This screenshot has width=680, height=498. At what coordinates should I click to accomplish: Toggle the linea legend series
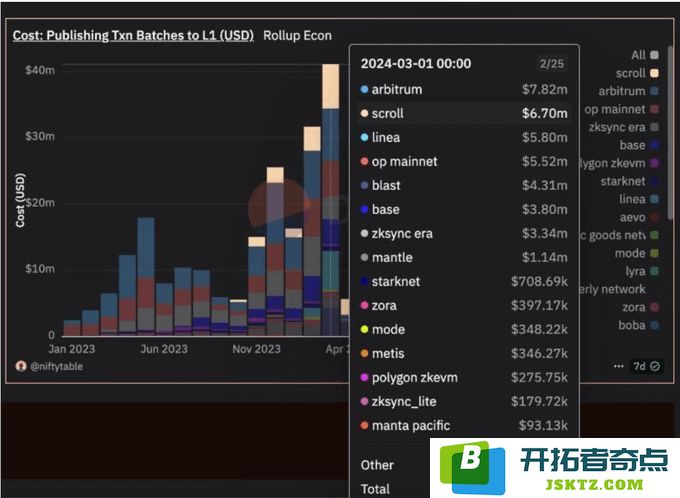(639, 199)
